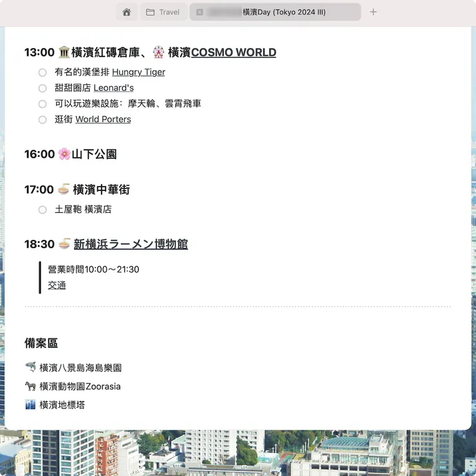Tick the 摩天輪、雲霄飛車 to-do item
The image size is (476, 476).
tap(42, 104)
